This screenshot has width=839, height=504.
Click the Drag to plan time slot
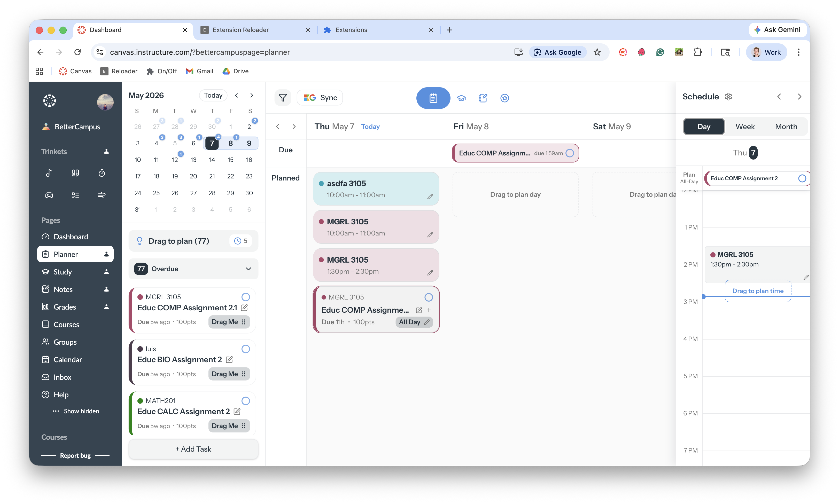point(758,291)
